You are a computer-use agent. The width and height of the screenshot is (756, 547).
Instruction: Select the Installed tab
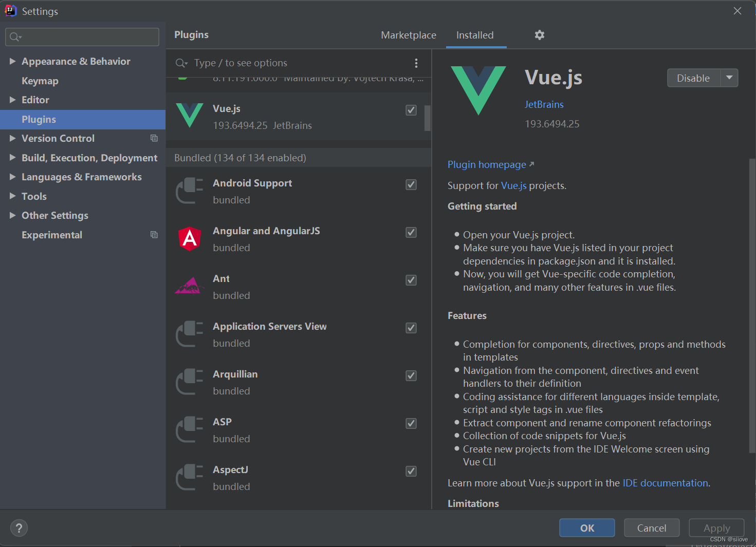[x=474, y=35]
